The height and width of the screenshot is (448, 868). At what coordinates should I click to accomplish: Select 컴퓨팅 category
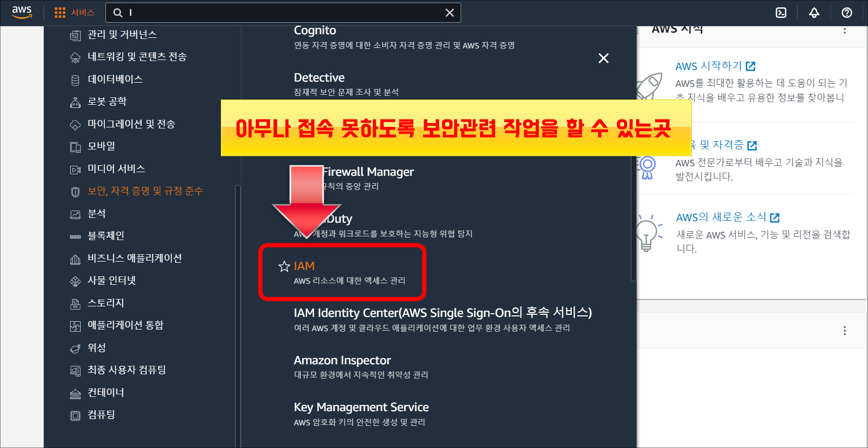(101, 415)
